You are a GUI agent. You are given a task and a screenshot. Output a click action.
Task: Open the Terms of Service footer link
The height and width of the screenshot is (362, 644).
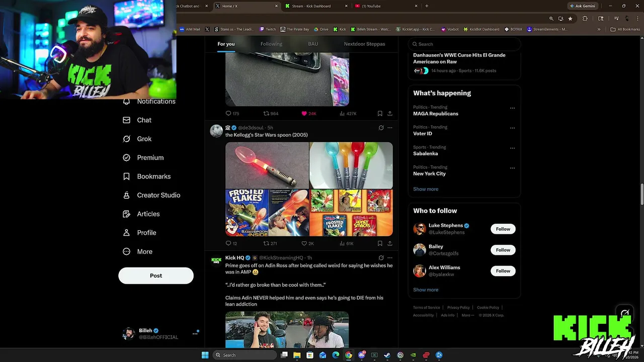click(426, 308)
